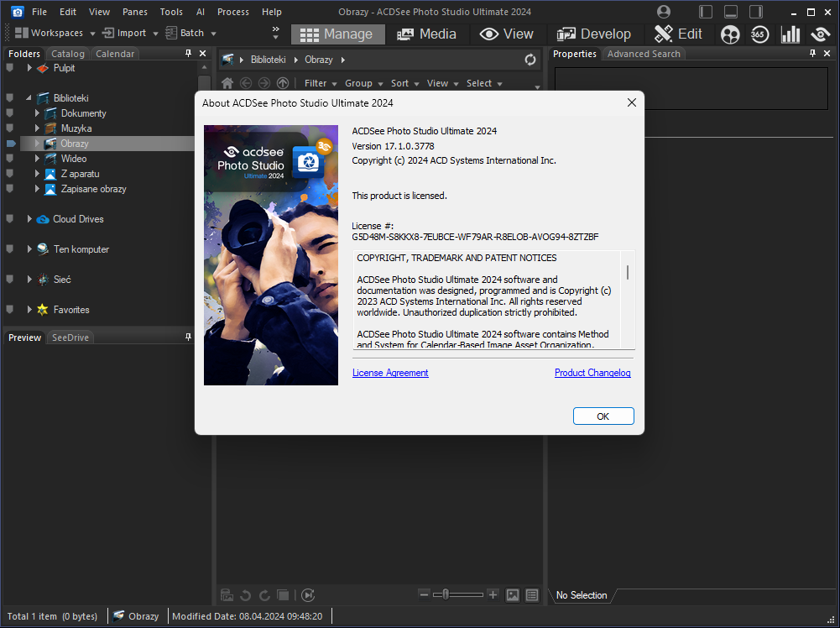Expand the Cloud Drives node
The height and width of the screenshot is (628, 840).
(x=29, y=218)
